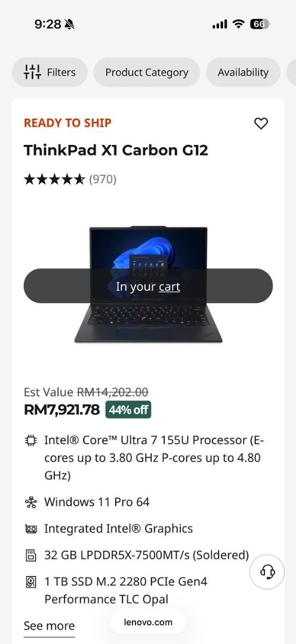Follow the cart link in banner
The image size is (296, 644).
point(169,287)
